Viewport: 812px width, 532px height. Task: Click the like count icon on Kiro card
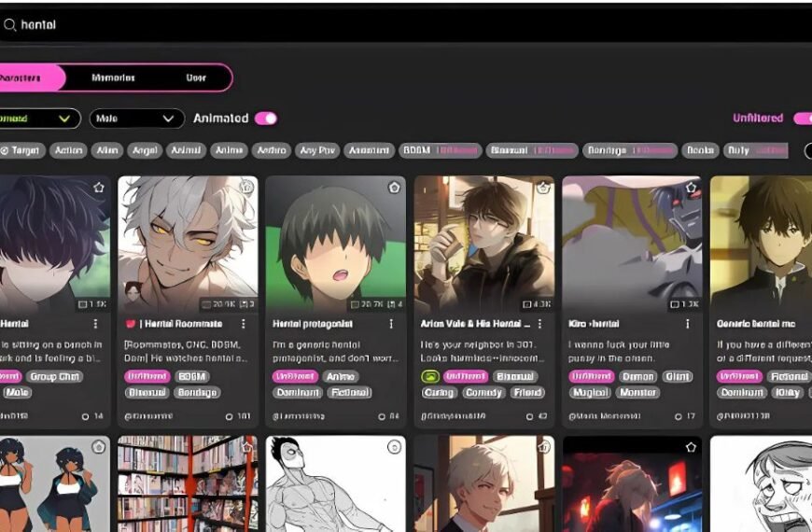coord(678,416)
